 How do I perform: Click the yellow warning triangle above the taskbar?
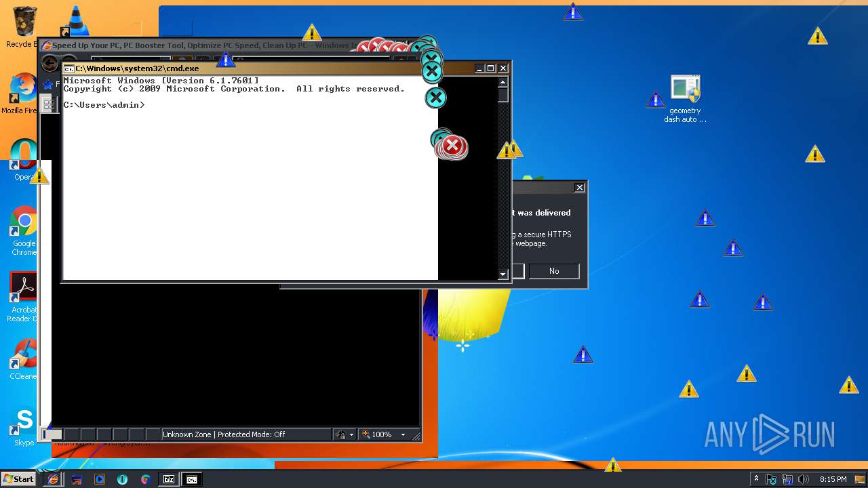tap(613, 464)
